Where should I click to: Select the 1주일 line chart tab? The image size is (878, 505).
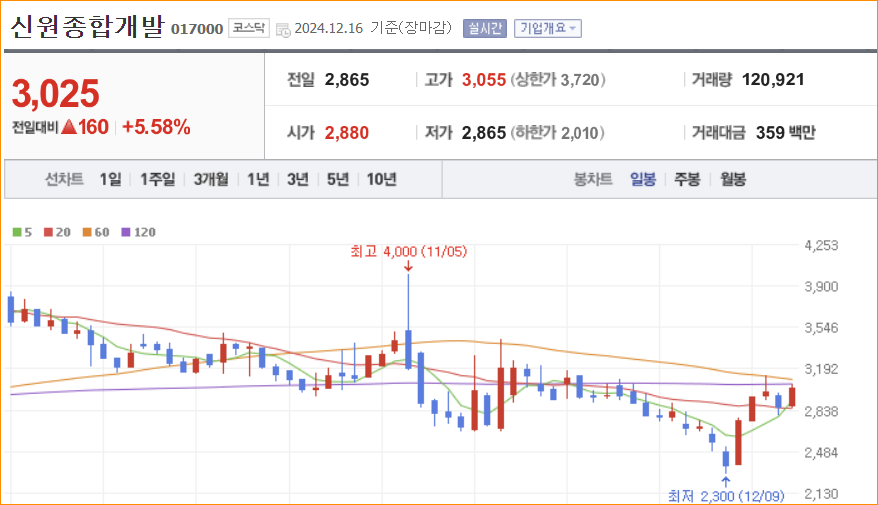pyautogui.click(x=157, y=179)
